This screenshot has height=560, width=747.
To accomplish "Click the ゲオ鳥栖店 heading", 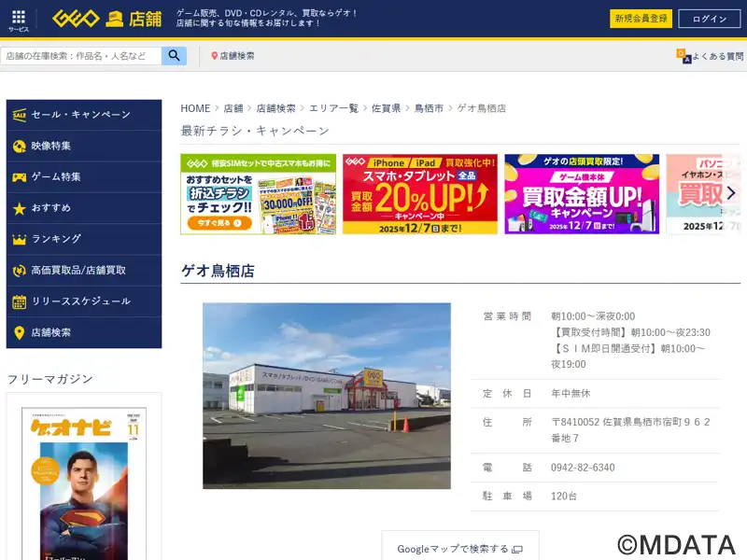I will [218, 271].
